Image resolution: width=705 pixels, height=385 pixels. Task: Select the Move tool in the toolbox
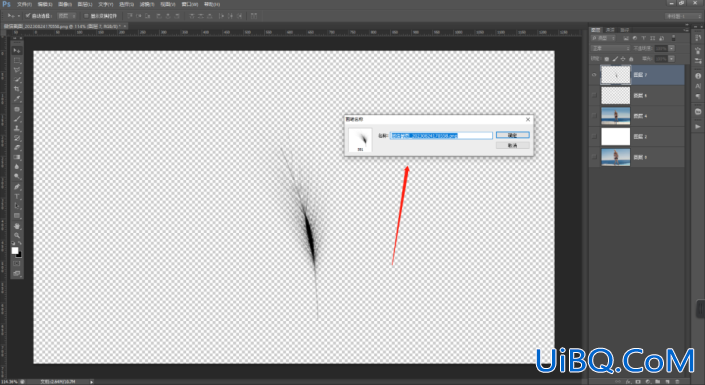(x=17, y=50)
